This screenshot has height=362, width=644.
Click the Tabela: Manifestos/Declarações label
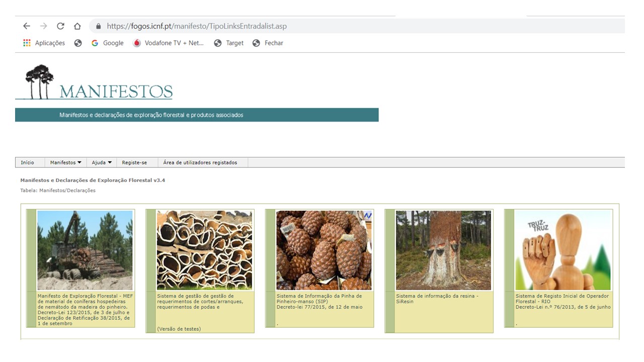tap(58, 191)
